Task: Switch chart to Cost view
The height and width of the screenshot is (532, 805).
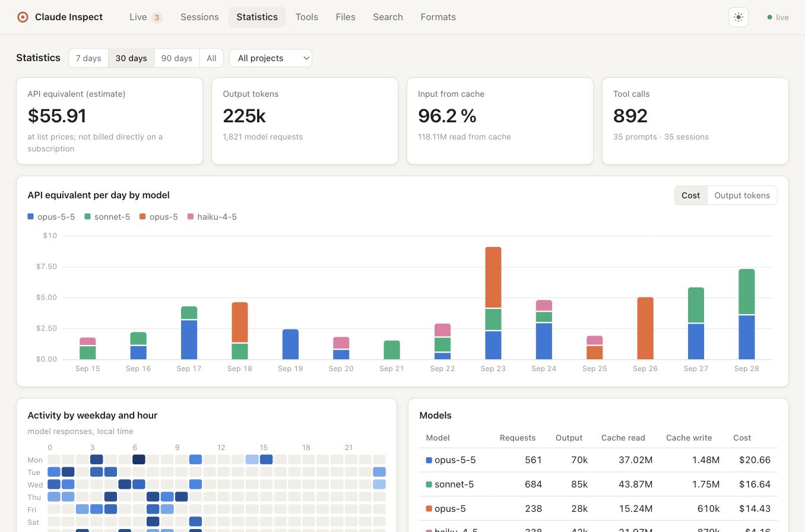Action: coord(690,195)
